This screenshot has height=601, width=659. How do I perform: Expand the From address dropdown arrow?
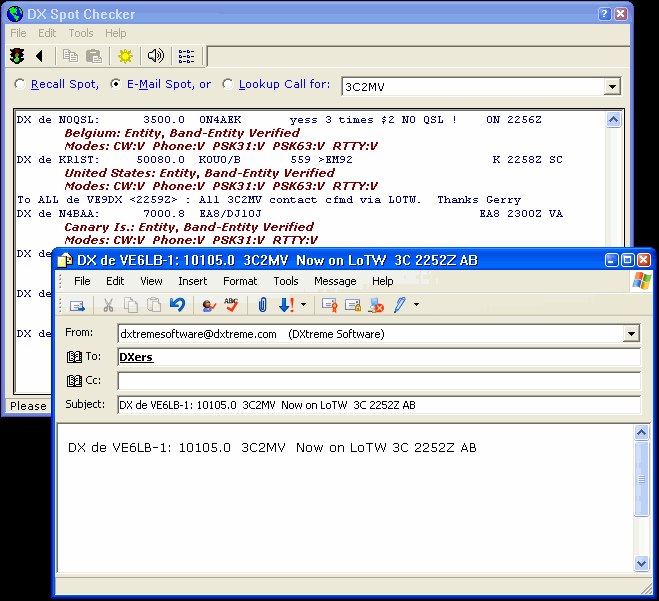click(631, 334)
